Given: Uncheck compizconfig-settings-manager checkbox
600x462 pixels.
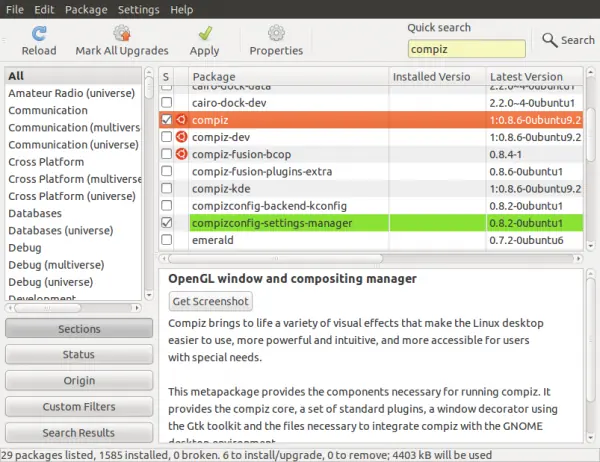Looking at the screenshot, I should [x=166, y=222].
